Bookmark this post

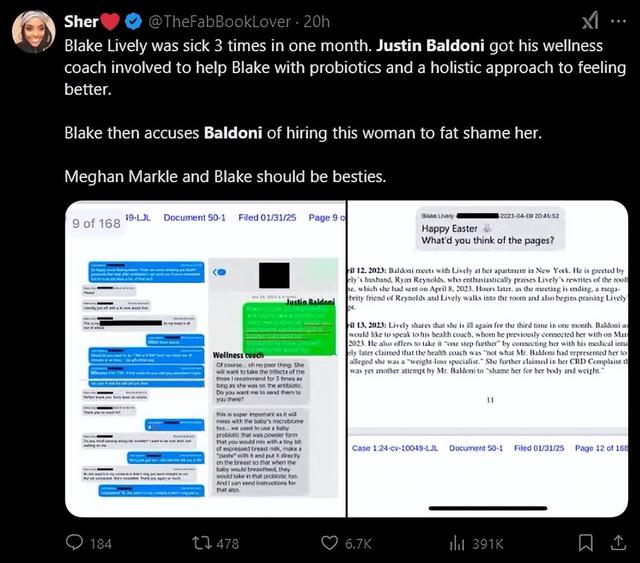(x=587, y=543)
